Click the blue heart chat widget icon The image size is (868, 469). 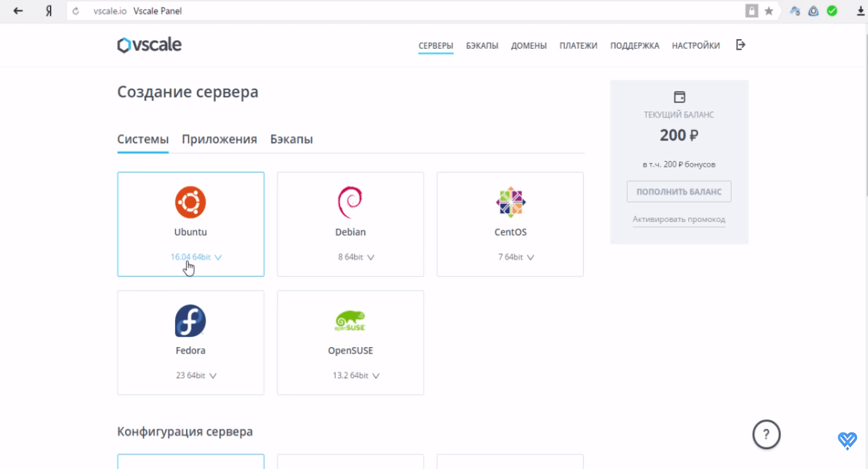847,440
